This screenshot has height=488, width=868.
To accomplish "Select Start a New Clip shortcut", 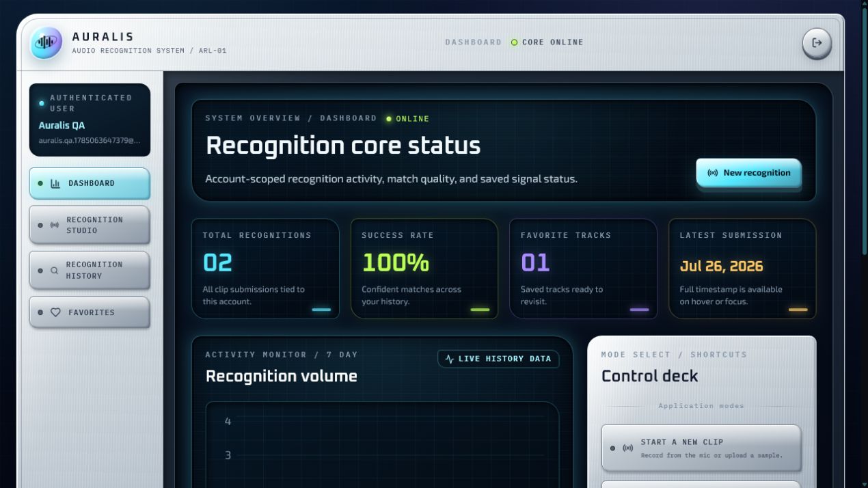I will [x=701, y=448].
